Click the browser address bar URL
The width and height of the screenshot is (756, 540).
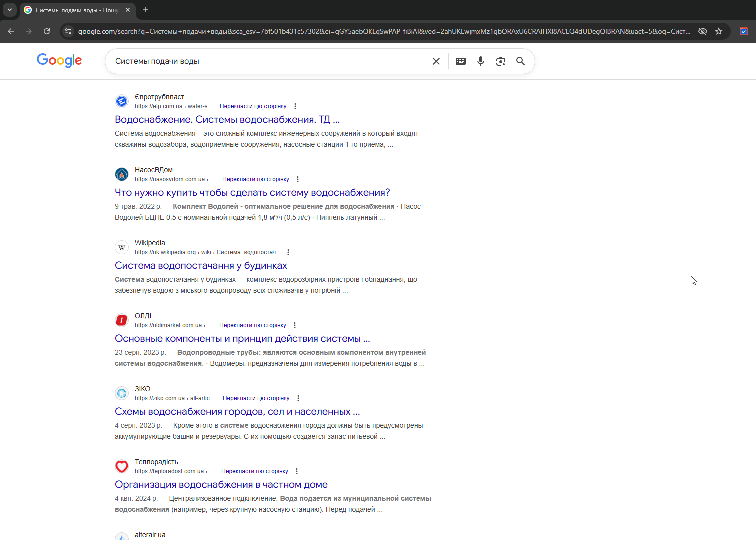pyautogui.click(x=384, y=31)
